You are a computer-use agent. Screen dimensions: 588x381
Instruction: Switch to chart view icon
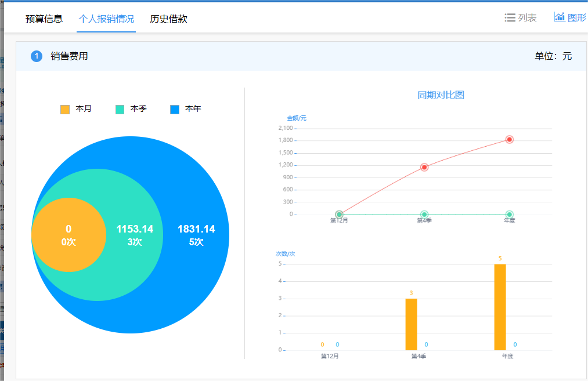coord(559,17)
